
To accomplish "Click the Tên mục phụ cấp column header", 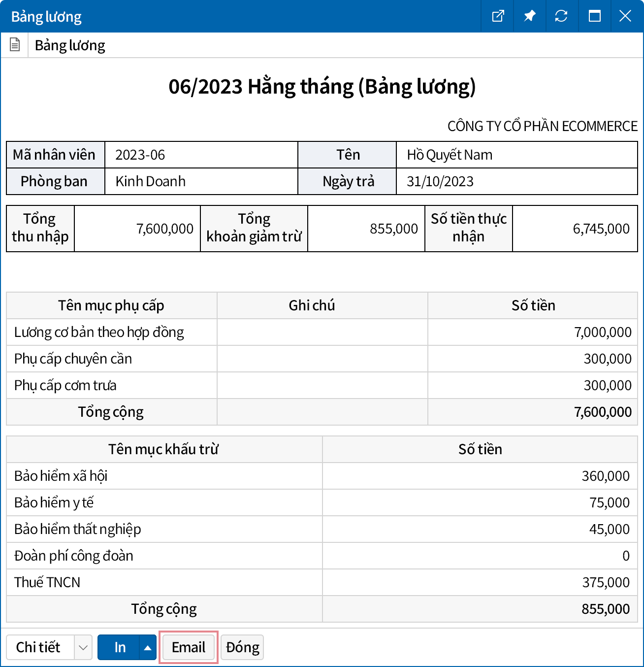I will point(111,305).
